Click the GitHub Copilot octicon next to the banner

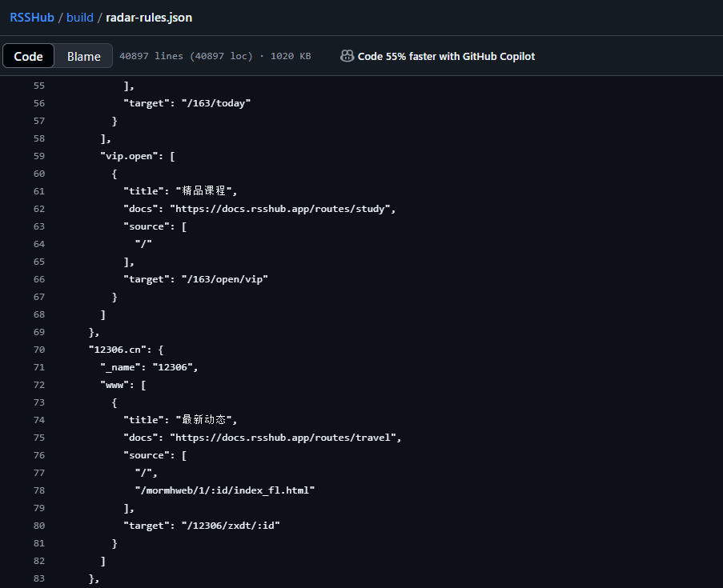click(x=347, y=56)
